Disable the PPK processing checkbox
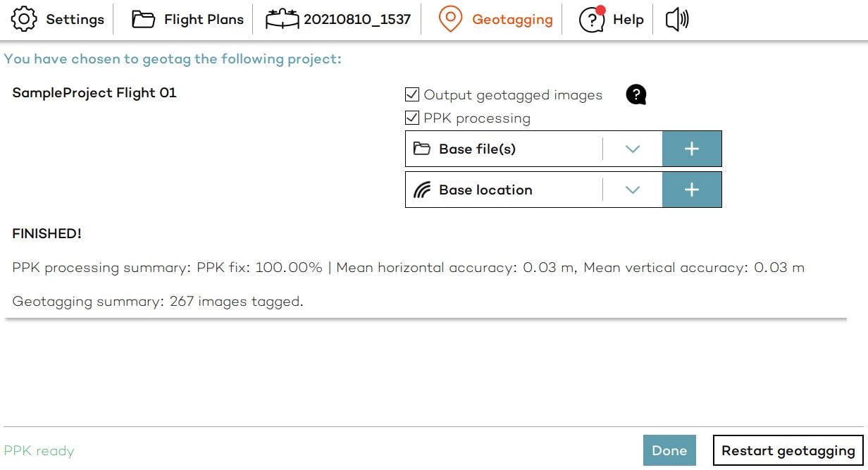Screen dimensions: 868x470 coord(412,118)
